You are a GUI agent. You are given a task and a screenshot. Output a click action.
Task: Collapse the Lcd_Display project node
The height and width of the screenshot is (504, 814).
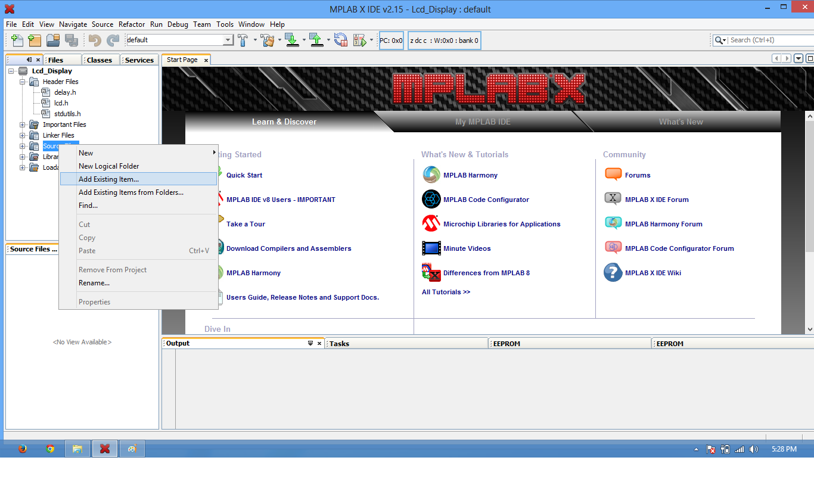[11, 71]
